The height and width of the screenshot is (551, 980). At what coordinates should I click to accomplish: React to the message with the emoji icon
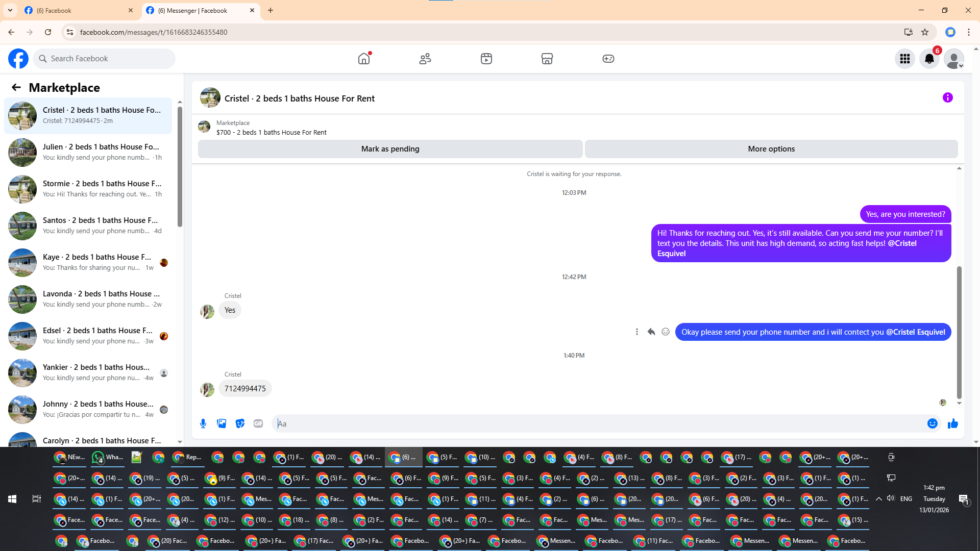pos(665,332)
